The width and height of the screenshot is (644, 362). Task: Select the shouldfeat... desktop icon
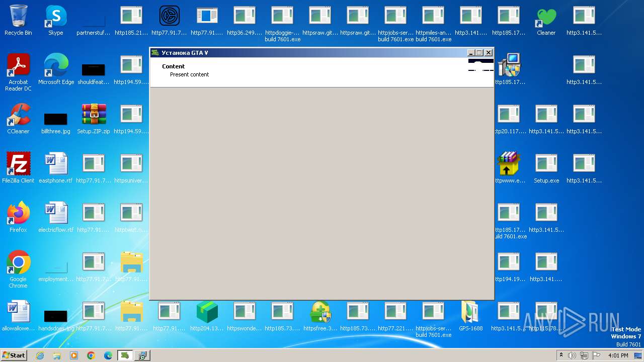tap(94, 73)
